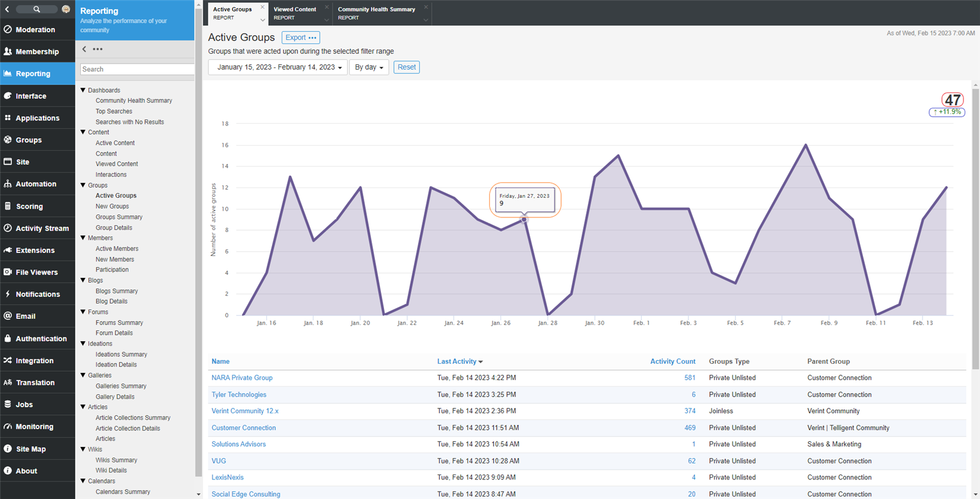Open Authentication section icon
980x499 pixels.
tap(8, 338)
